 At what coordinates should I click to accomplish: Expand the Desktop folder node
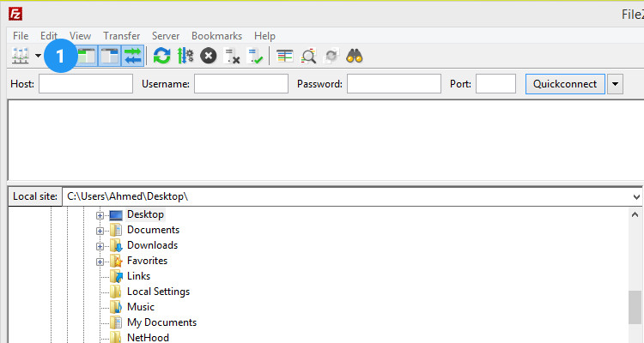click(100, 215)
